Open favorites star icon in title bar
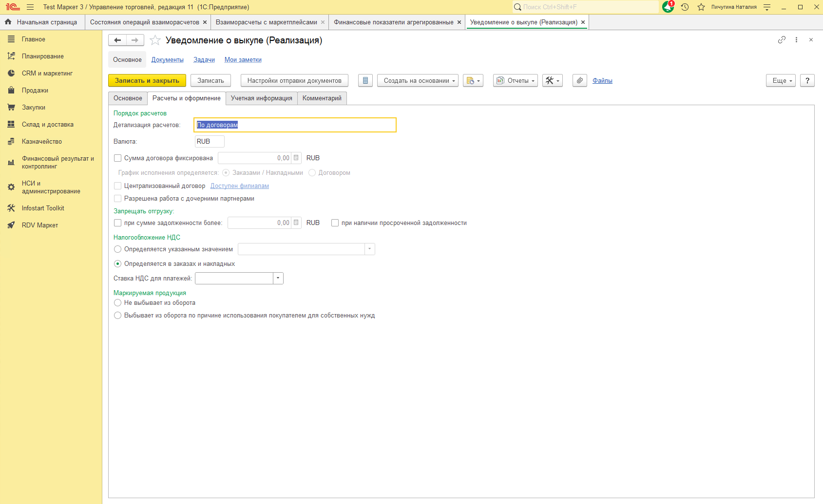The height and width of the screenshot is (504, 823). pos(701,7)
